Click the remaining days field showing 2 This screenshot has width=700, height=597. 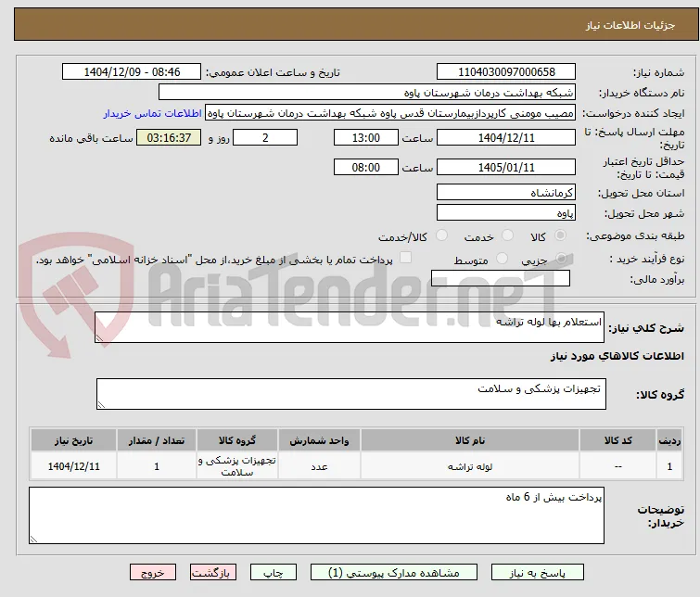(x=265, y=137)
